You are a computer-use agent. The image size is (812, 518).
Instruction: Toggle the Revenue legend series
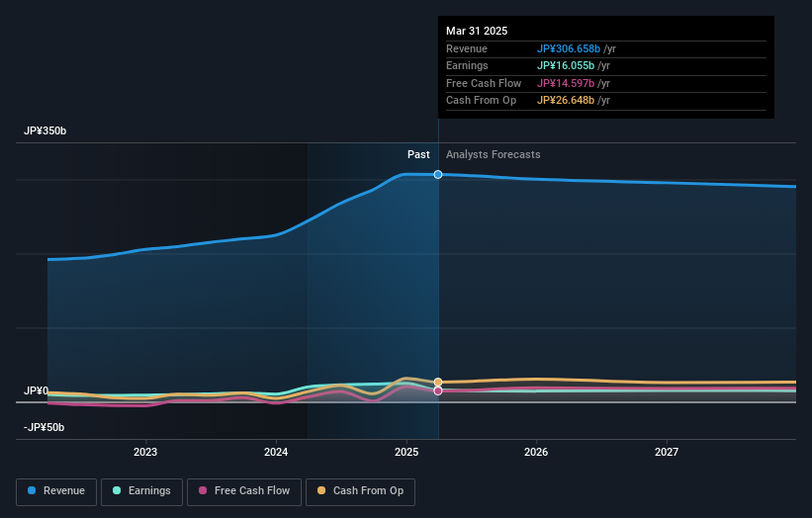56,491
